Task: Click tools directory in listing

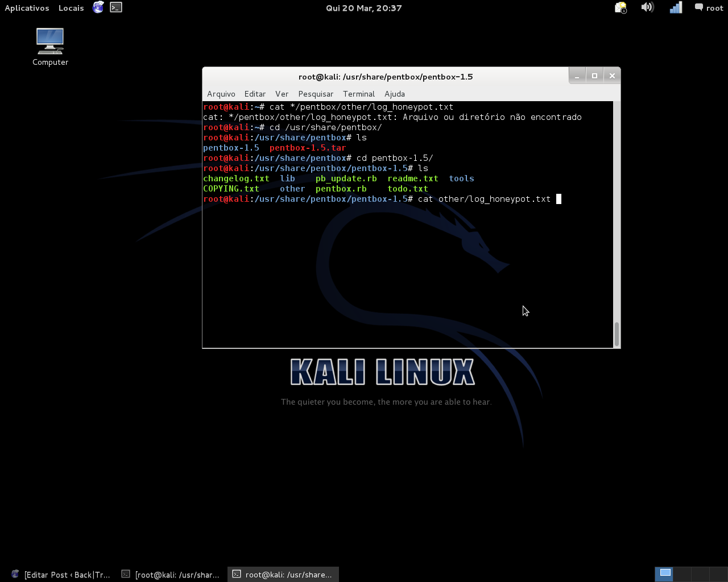Action: (461, 178)
